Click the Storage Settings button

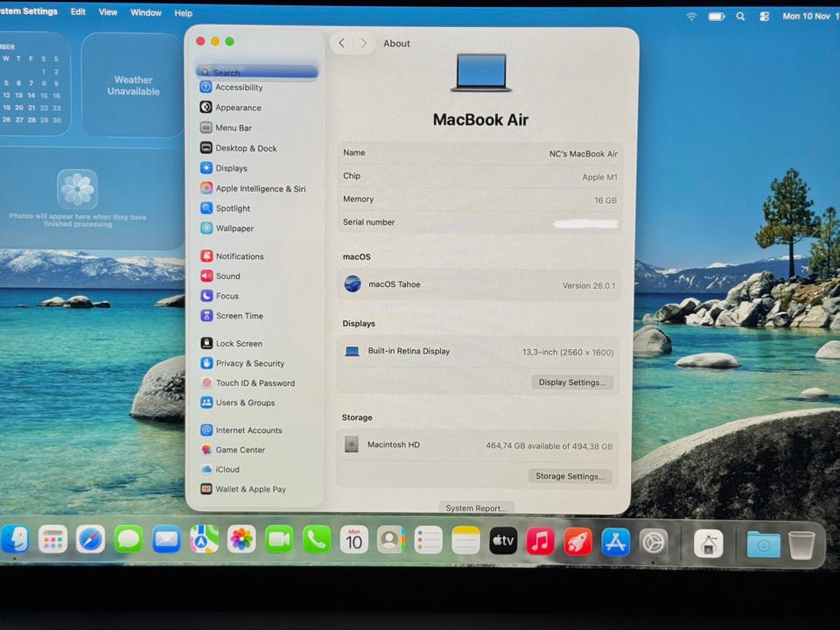(x=570, y=477)
